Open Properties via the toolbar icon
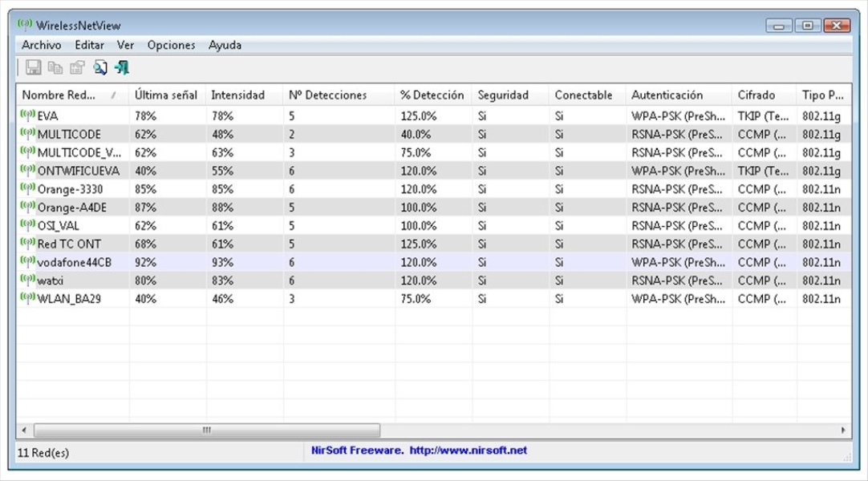Image resolution: width=868 pixels, height=481 pixels. [78, 67]
